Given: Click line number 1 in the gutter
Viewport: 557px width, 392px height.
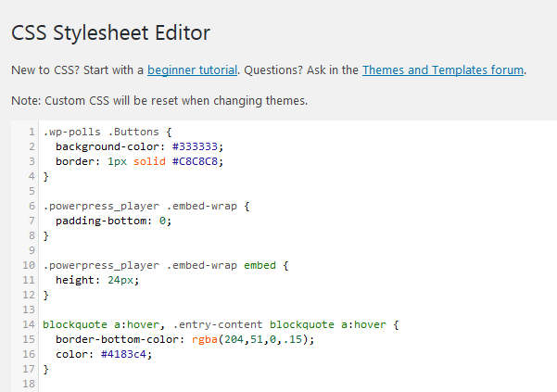Looking at the screenshot, I should tap(32, 133).
